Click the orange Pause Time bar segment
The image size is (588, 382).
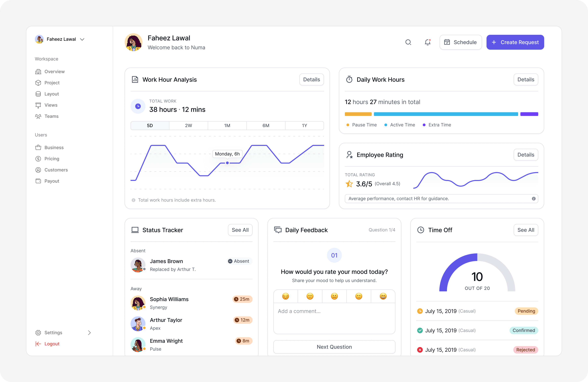click(x=358, y=114)
